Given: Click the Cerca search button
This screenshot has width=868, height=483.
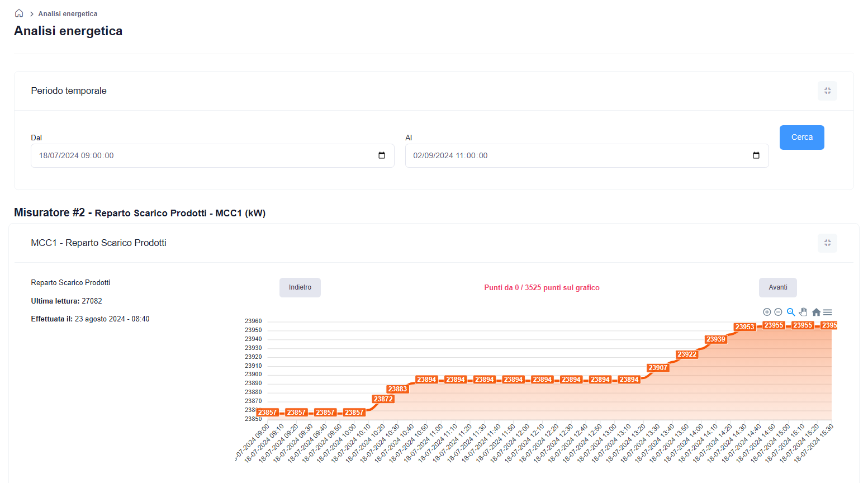Looking at the screenshot, I should click(802, 138).
